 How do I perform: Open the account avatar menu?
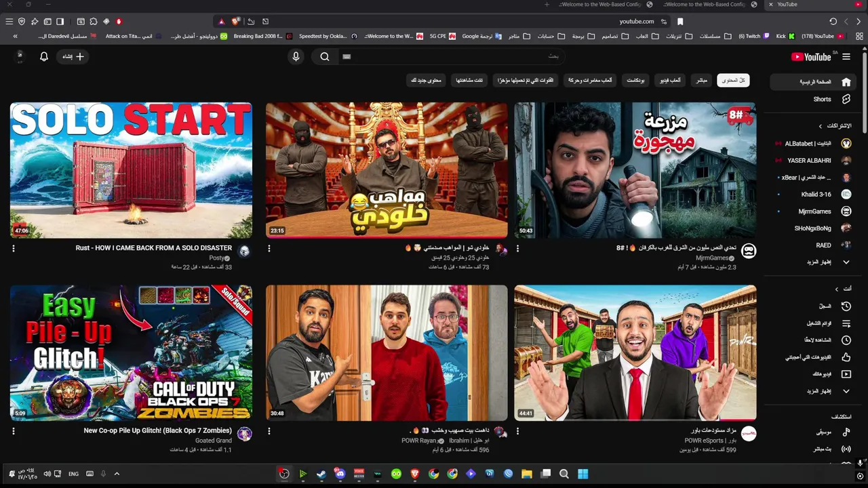coord(20,56)
